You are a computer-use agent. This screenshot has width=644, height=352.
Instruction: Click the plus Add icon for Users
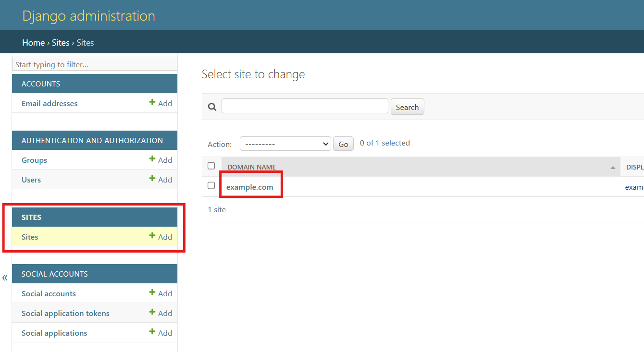click(x=152, y=179)
